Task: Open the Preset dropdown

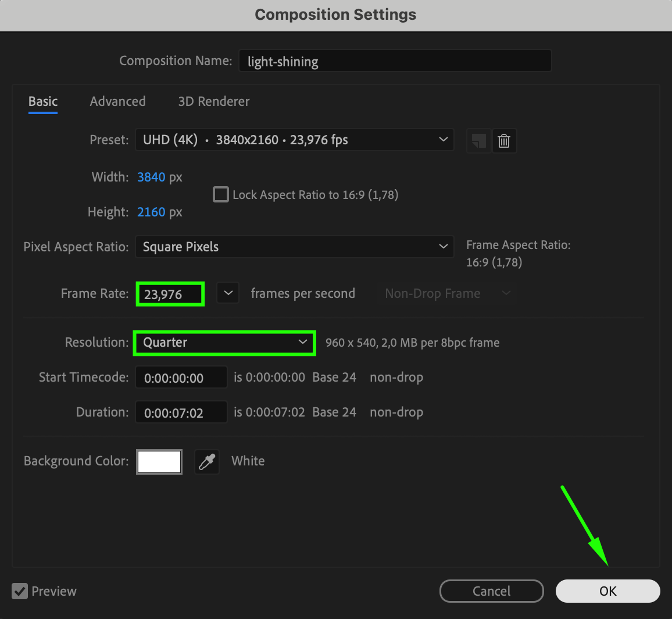Action: [x=294, y=140]
